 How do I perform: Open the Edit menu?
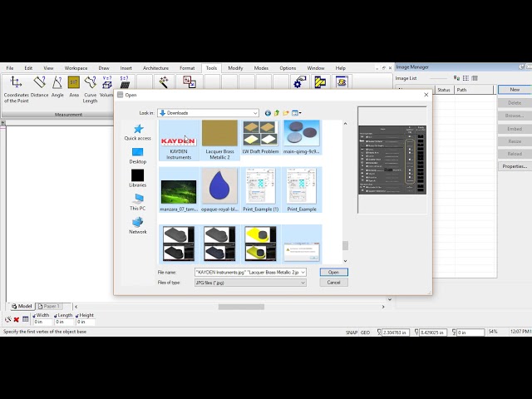click(28, 68)
